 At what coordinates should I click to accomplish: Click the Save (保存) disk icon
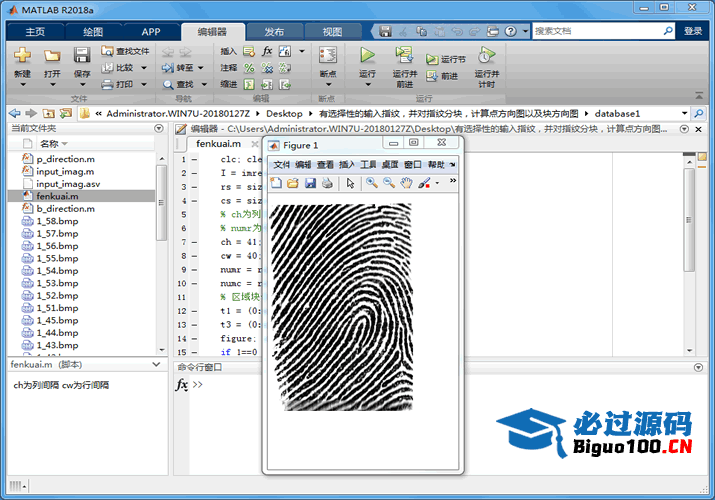(82, 56)
